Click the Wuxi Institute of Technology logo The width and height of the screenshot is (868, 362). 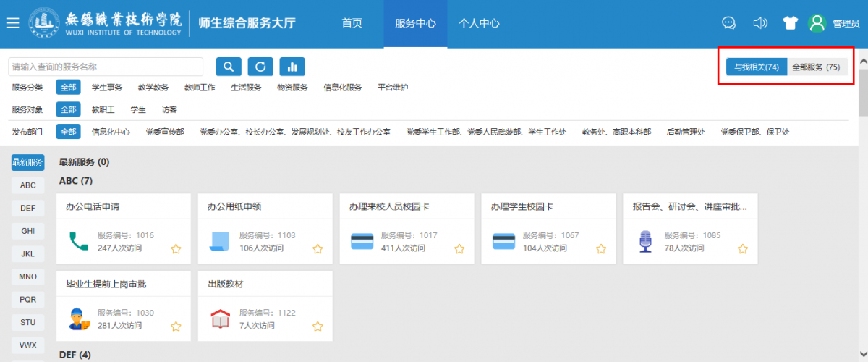coord(106,23)
